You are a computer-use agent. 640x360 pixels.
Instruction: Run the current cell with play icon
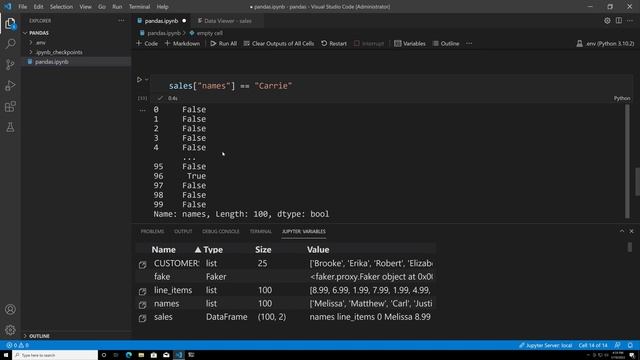click(x=139, y=80)
